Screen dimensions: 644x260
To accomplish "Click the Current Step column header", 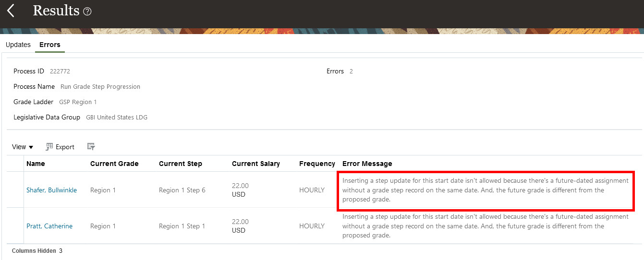I will 181,164.
